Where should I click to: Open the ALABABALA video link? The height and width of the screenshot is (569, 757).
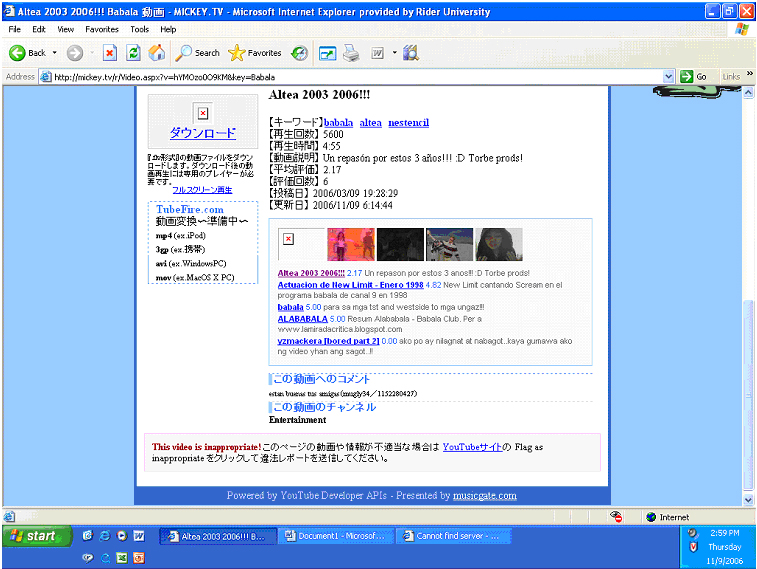coord(303,319)
